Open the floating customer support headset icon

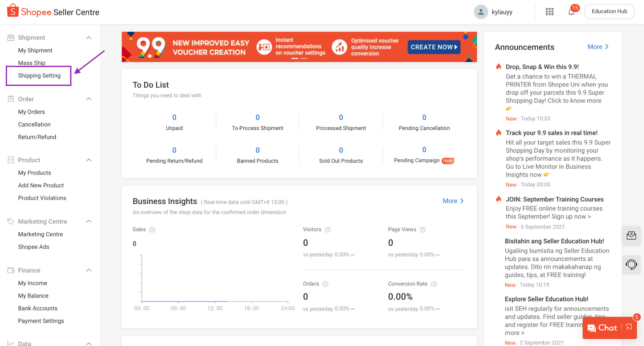point(631,264)
